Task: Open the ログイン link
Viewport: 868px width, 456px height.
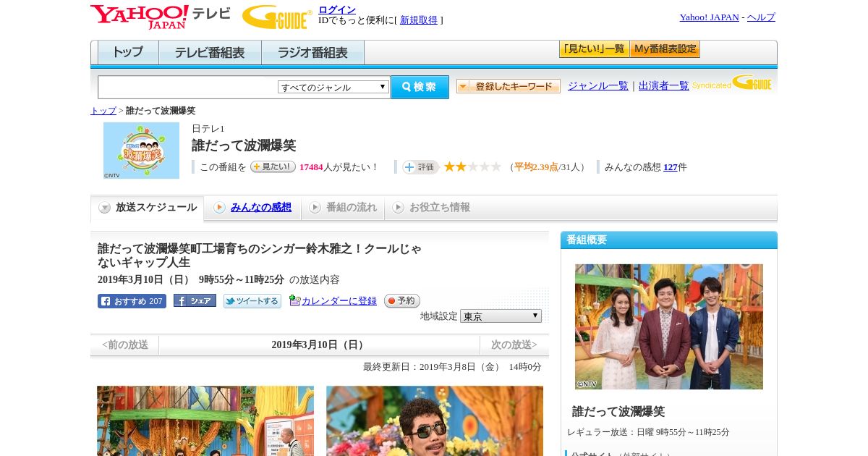Action: [x=337, y=9]
